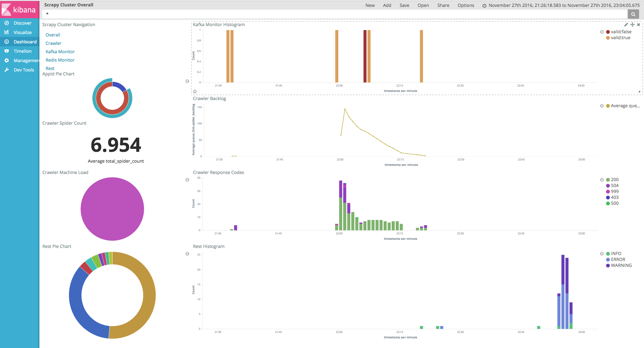
Task: Follow the Redis Monitor navigation link
Action: coord(60,60)
